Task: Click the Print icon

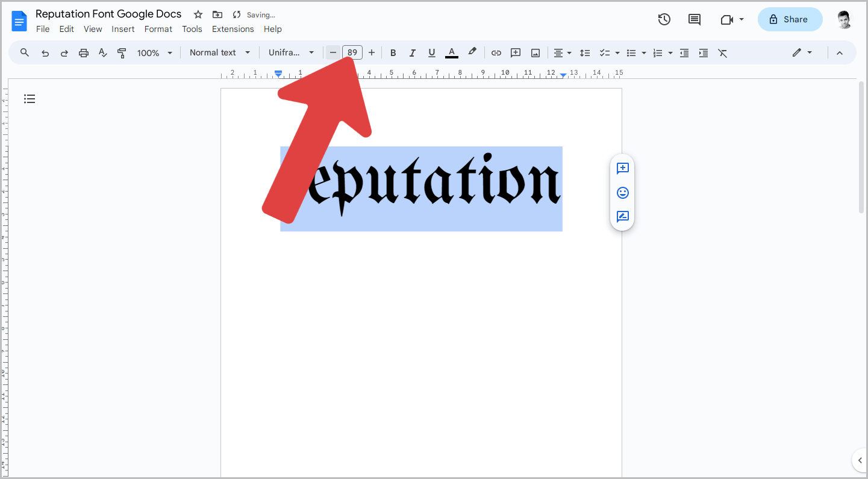Action: pyautogui.click(x=83, y=52)
